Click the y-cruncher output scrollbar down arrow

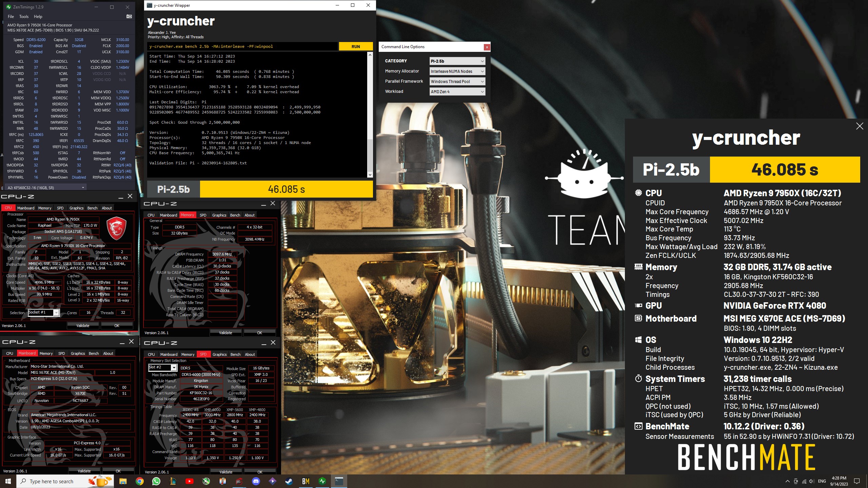(x=370, y=175)
